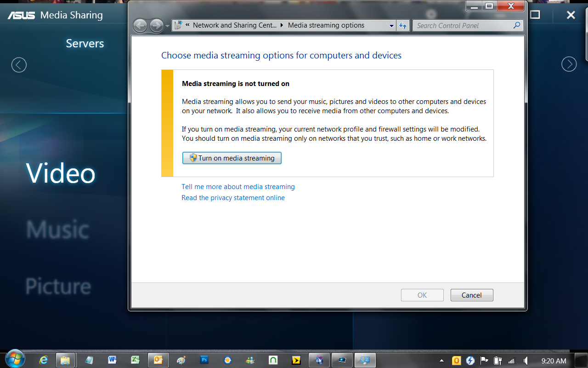
Task: Click the orange Outlook tray icon
Action: point(456,361)
